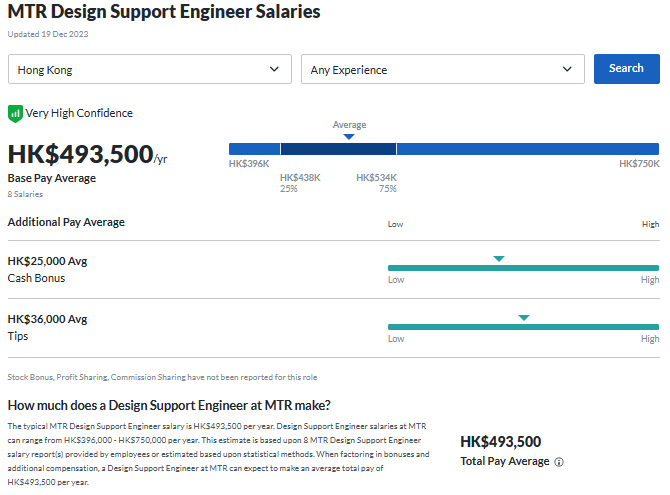Image resolution: width=670 pixels, height=495 pixels.
Task: Click the Cash Bonus teal range bar
Action: pos(523,268)
